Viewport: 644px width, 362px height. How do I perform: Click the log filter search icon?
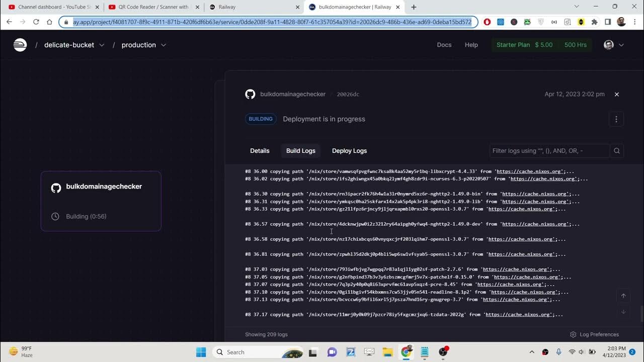[617, 151]
